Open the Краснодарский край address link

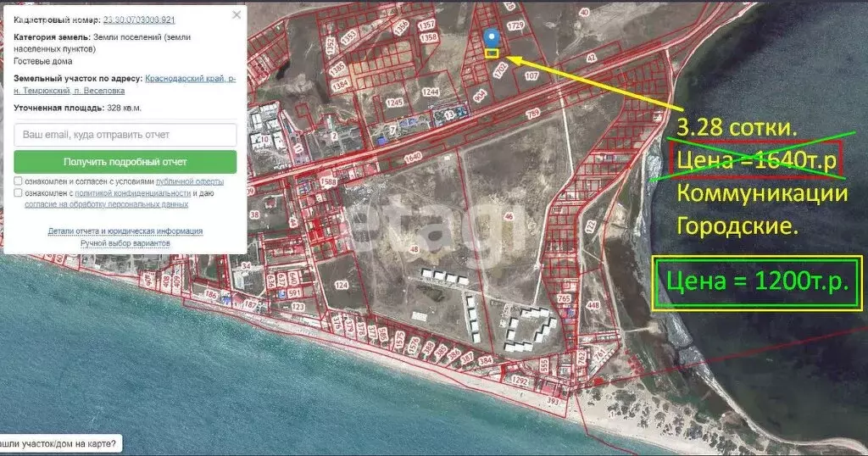[x=191, y=79]
